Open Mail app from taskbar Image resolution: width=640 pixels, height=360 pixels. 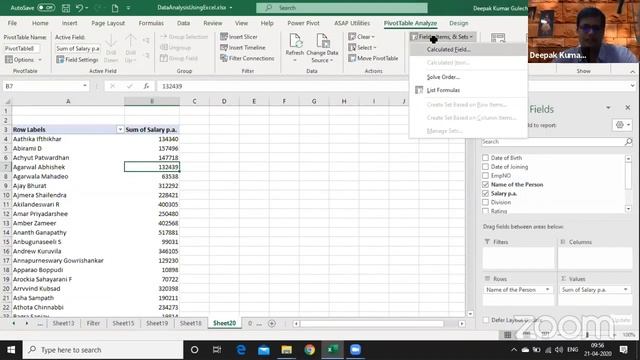tap(264, 350)
